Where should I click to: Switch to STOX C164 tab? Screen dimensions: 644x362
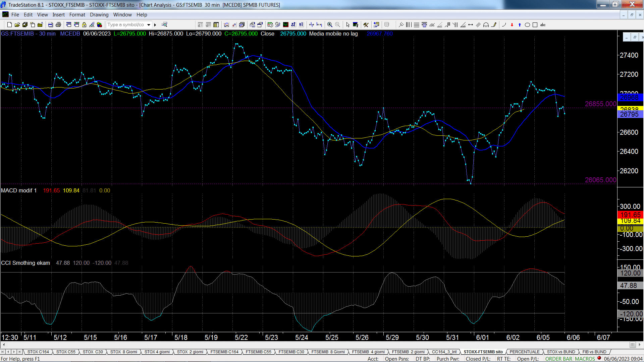38,352
